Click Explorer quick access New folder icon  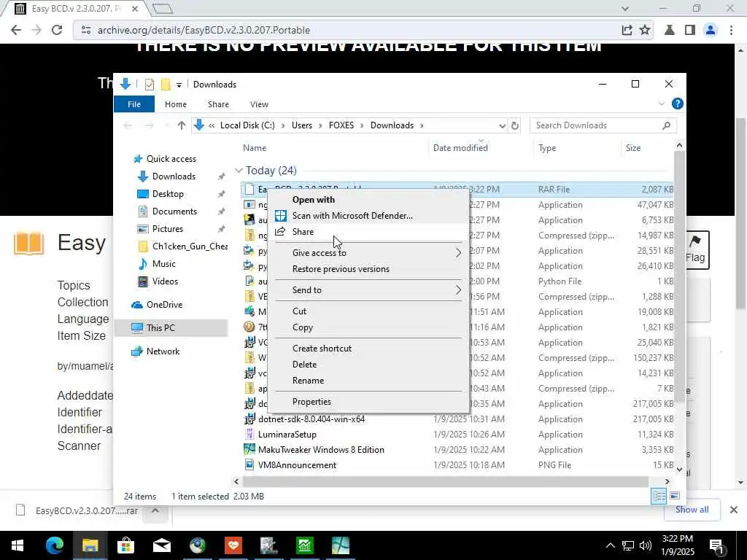166,85
